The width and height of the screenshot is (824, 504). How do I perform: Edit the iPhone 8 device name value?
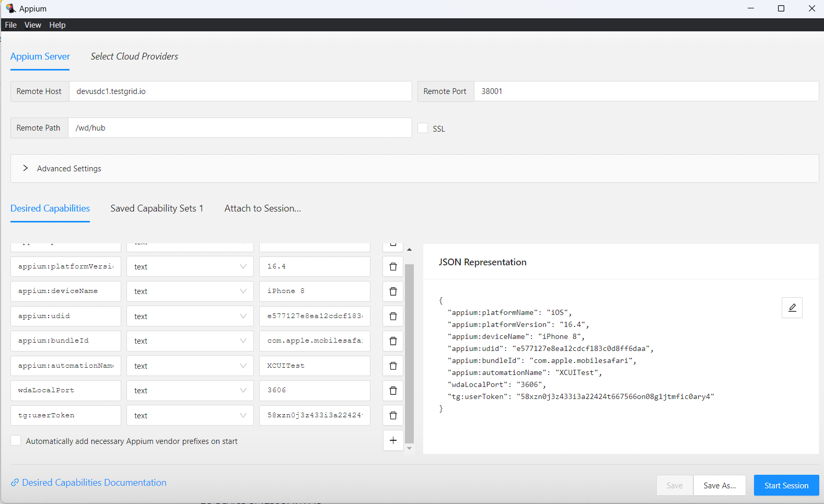click(315, 291)
